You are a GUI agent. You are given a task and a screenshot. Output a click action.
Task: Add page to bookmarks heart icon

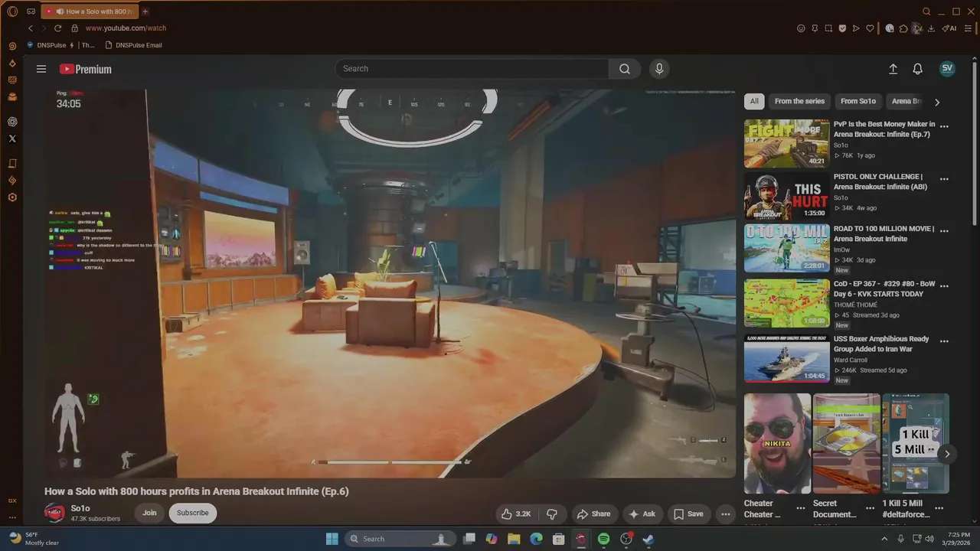870,28
